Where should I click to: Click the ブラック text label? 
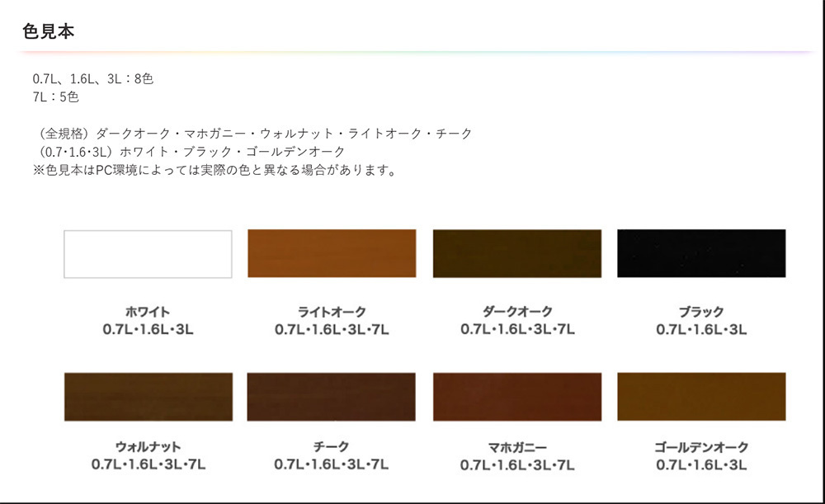pos(701,312)
